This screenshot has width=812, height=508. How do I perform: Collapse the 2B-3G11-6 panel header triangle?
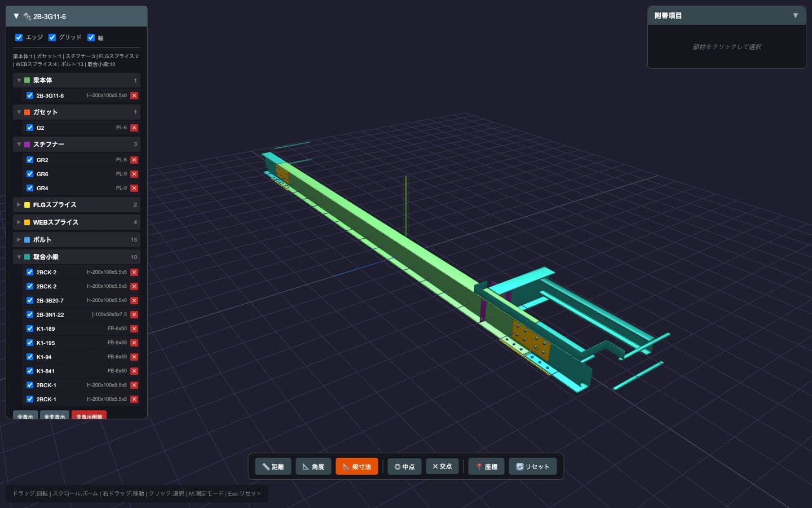16,16
